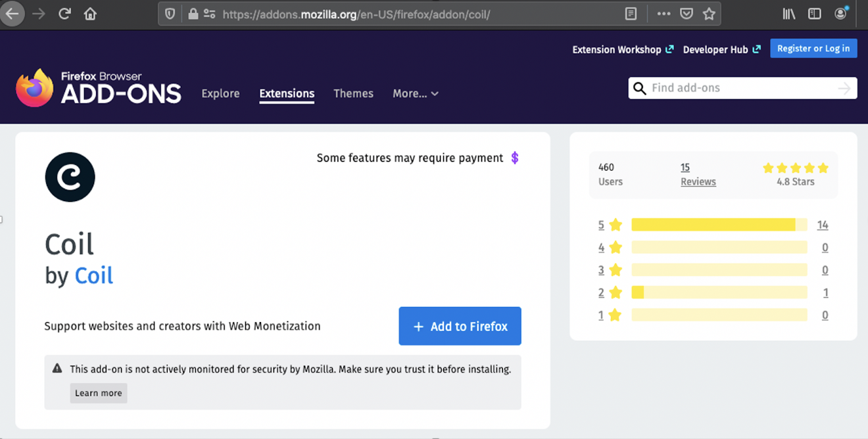Click the tracking protection shield icon
This screenshot has height=439, width=868.
(x=170, y=14)
